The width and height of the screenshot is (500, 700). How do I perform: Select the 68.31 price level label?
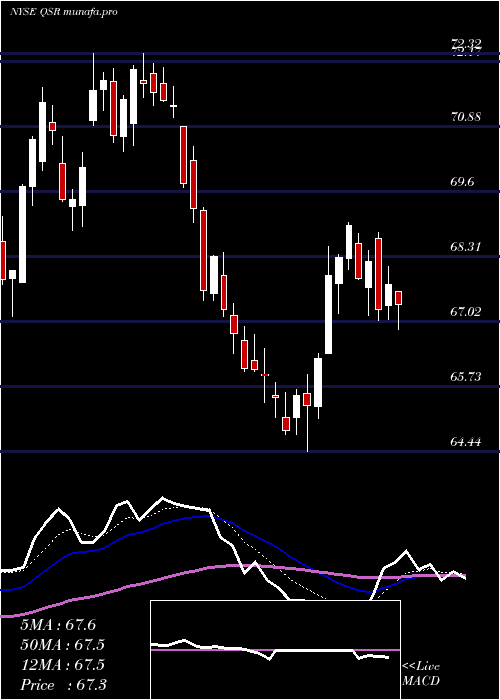point(466,247)
